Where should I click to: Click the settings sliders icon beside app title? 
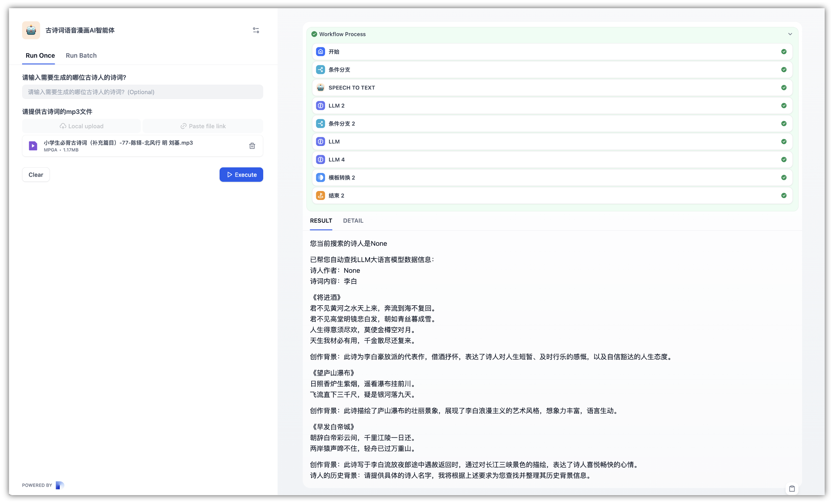pos(256,30)
